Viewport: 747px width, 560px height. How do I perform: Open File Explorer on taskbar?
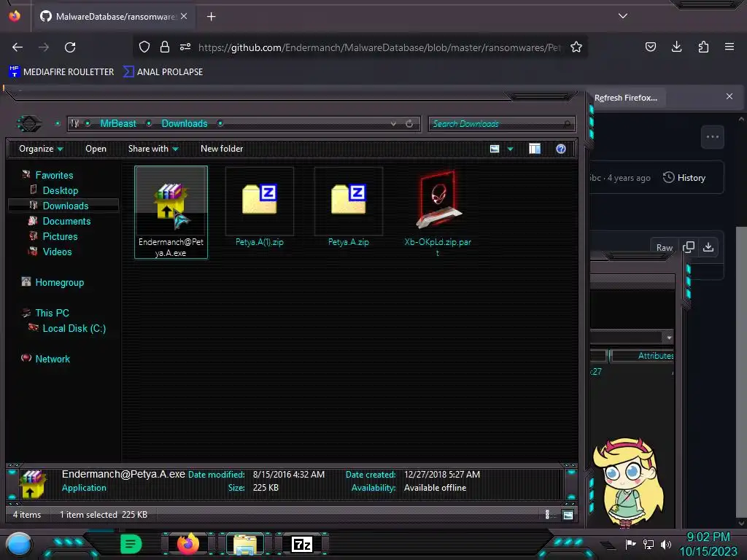tap(245, 544)
